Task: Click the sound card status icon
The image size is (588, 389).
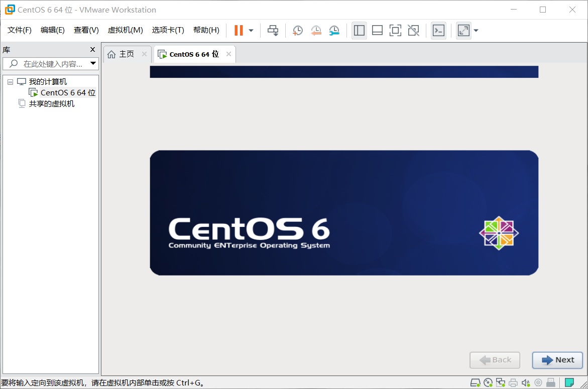Action: [526, 382]
